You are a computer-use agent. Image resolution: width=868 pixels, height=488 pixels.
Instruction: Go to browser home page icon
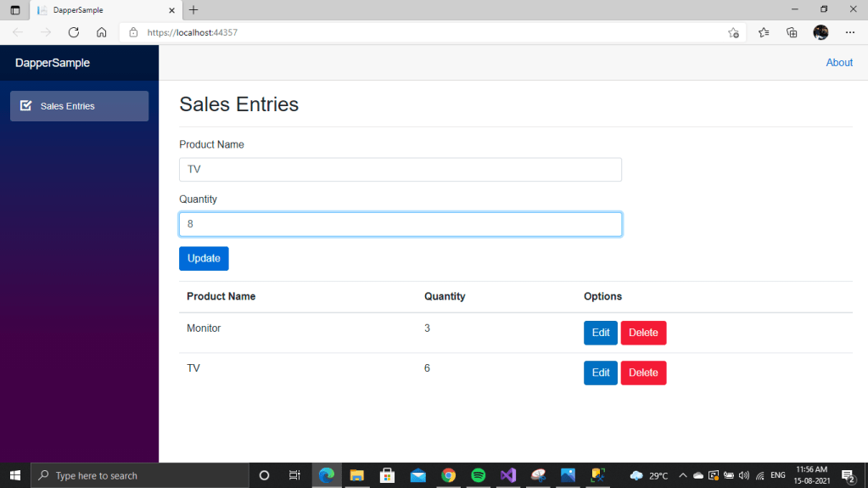pyautogui.click(x=101, y=32)
